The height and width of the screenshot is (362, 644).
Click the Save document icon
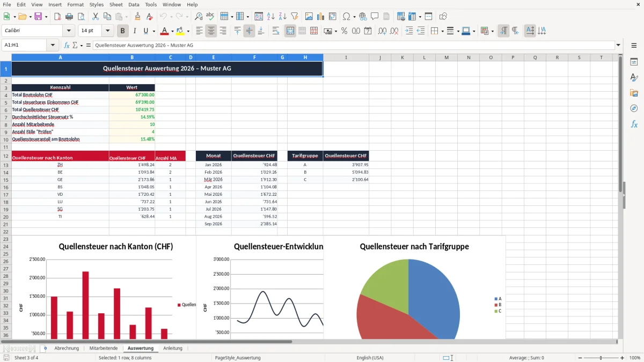click(x=38, y=17)
